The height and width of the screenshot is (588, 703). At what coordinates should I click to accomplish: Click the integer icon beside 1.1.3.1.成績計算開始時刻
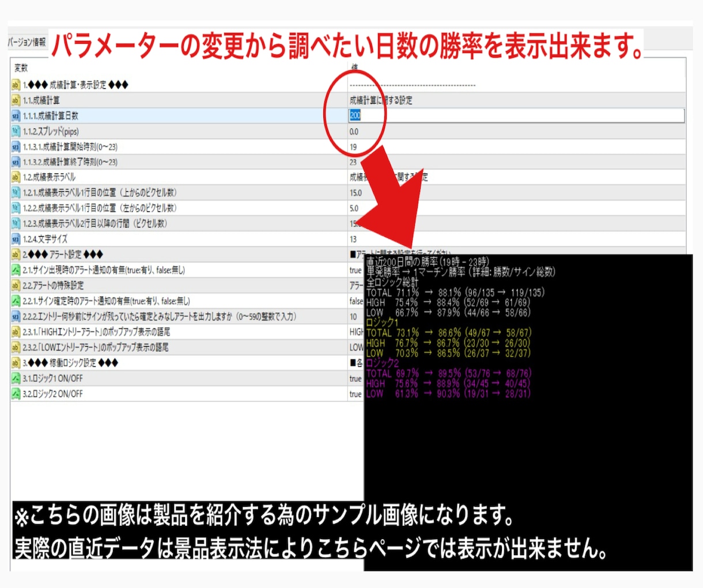pos(16,147)
